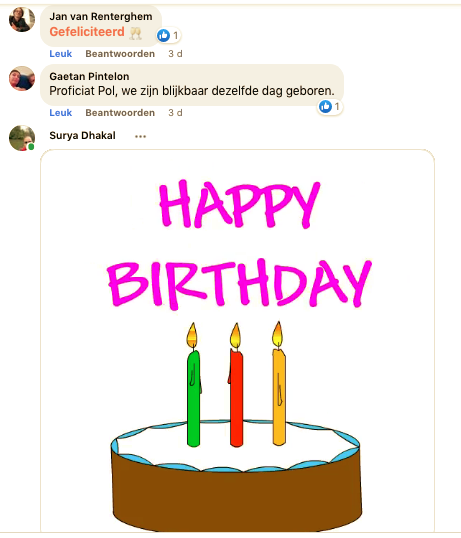This screenshot has width=461, height=538.
Task: Open the Happy Birthday cake image
Action: pos(237,340)
